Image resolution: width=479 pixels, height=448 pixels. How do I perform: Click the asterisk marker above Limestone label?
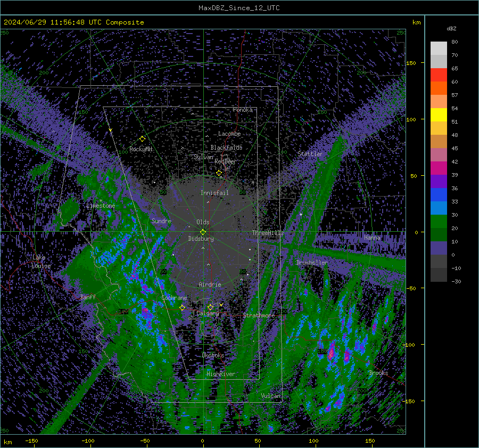[101, 201]
